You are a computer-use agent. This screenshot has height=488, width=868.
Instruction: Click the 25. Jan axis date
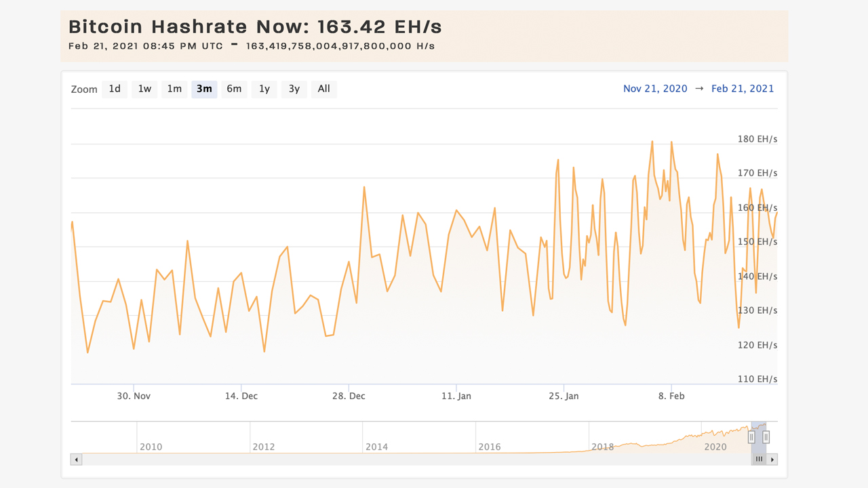(564, 396)
